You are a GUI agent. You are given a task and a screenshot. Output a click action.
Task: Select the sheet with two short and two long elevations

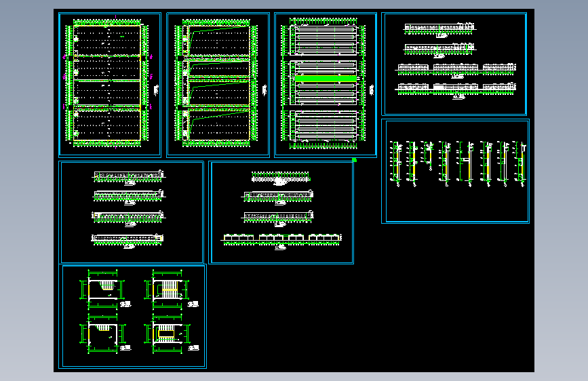click(454, 64)
